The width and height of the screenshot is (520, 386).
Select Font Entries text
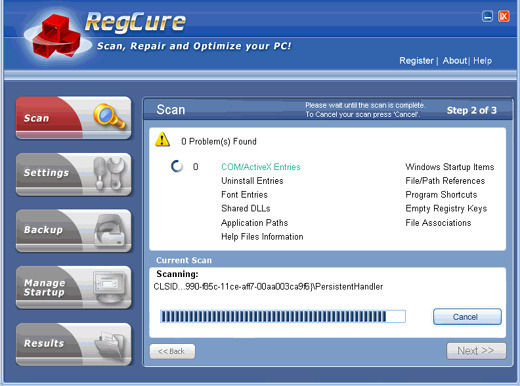click(x=244, y=195)
